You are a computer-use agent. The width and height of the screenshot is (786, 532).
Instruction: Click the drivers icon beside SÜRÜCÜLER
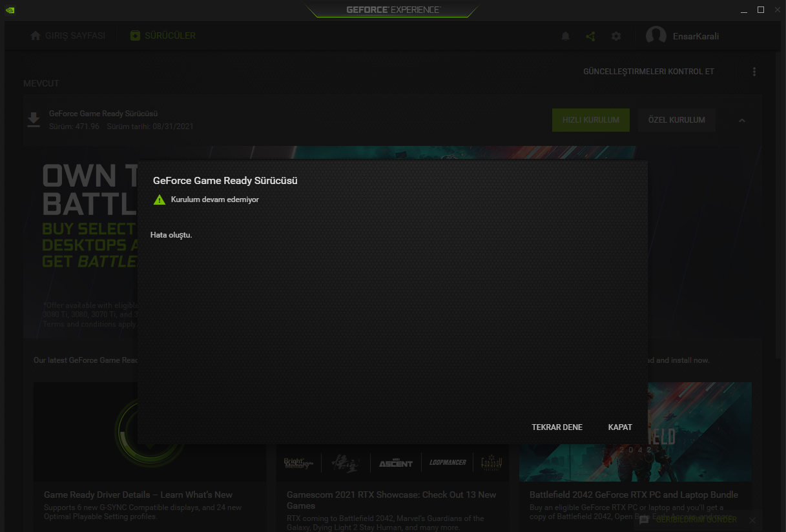pyautogui.click(x=134, y=36)
